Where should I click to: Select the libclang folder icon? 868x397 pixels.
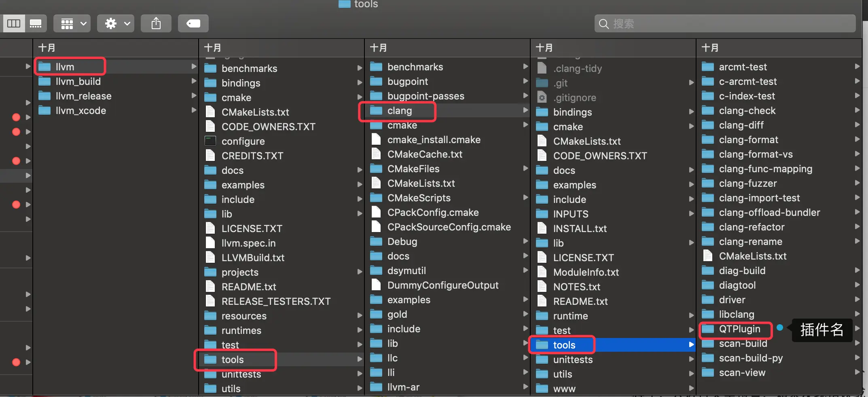(708, 314)
